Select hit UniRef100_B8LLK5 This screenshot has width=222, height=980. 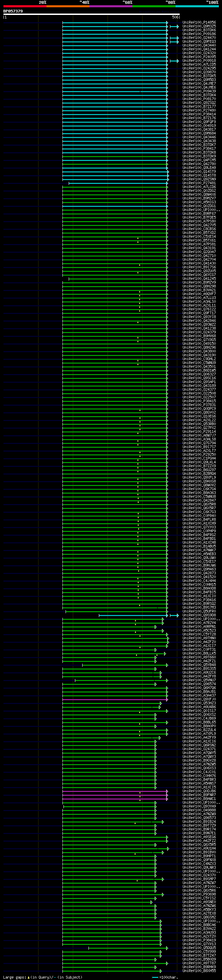tap(199, 653)
